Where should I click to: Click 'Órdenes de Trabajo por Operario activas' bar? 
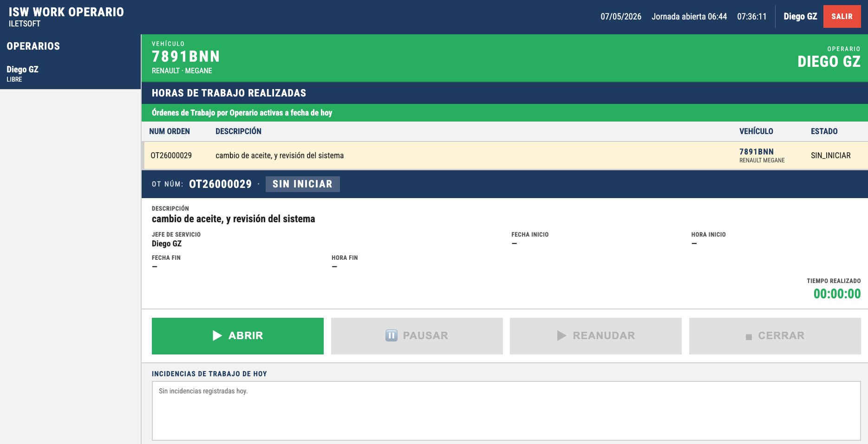click(504, 113)
